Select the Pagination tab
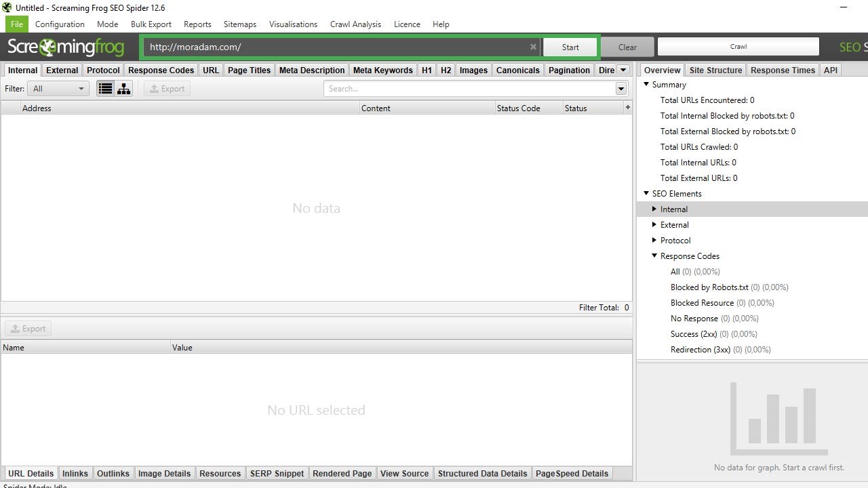Screen dimensions: 868x488 [569, 70]
